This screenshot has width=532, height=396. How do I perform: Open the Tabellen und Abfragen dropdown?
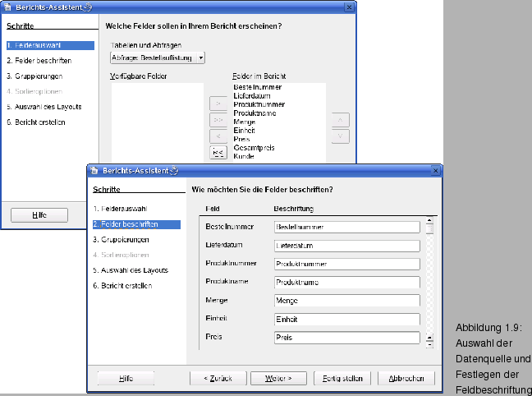(x=201, y=58)
